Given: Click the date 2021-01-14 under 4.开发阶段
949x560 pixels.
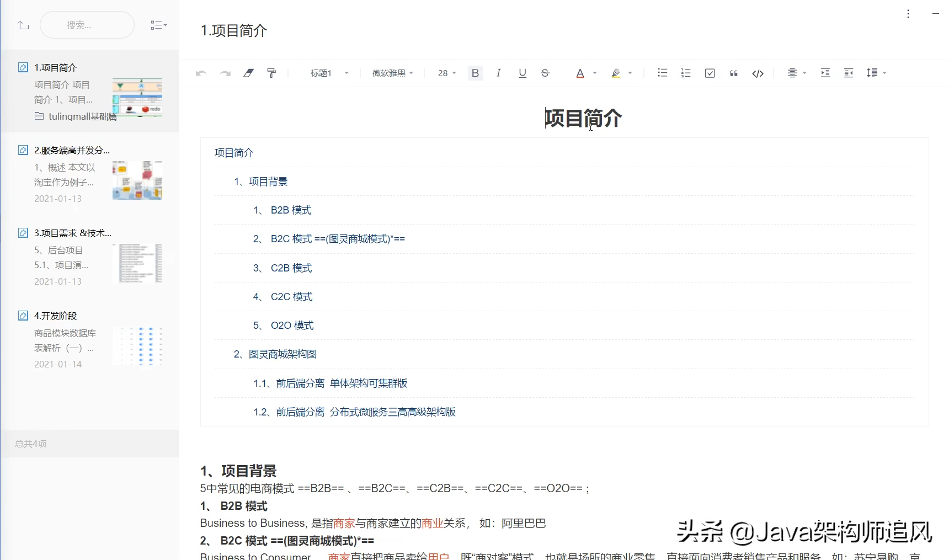Looking at the screenshot, I should point(58,364).
